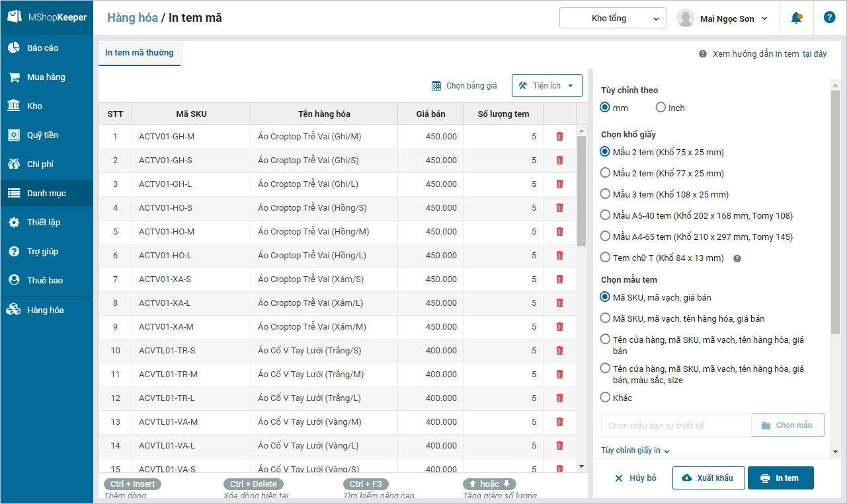
Task: Click help icon before Xem hướng dẫn
Action: click(703, 54)
